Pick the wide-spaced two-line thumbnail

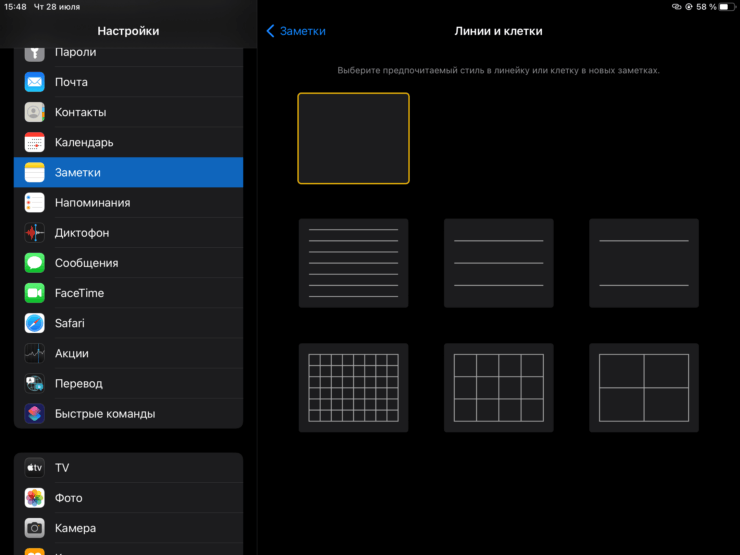[643, 263]
